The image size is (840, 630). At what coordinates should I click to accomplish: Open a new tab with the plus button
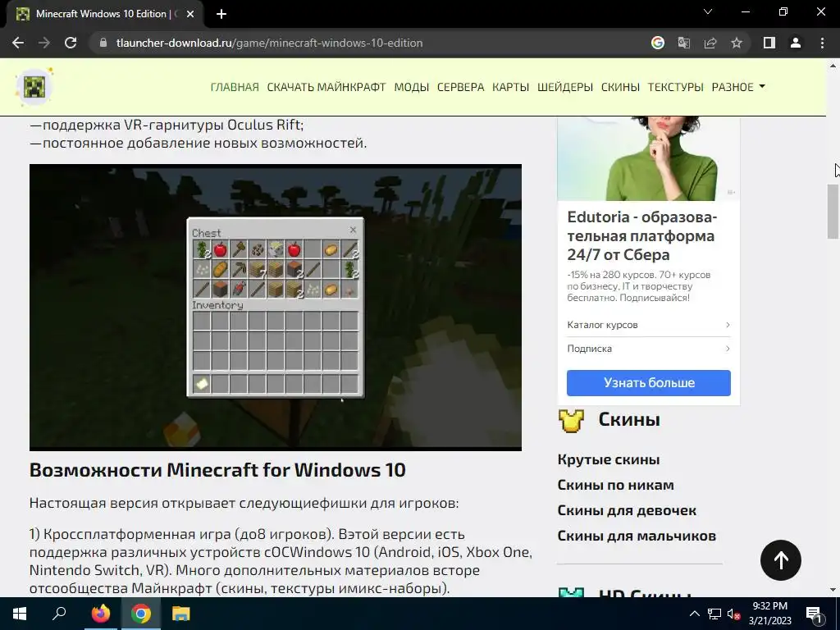tap(221, 14)
